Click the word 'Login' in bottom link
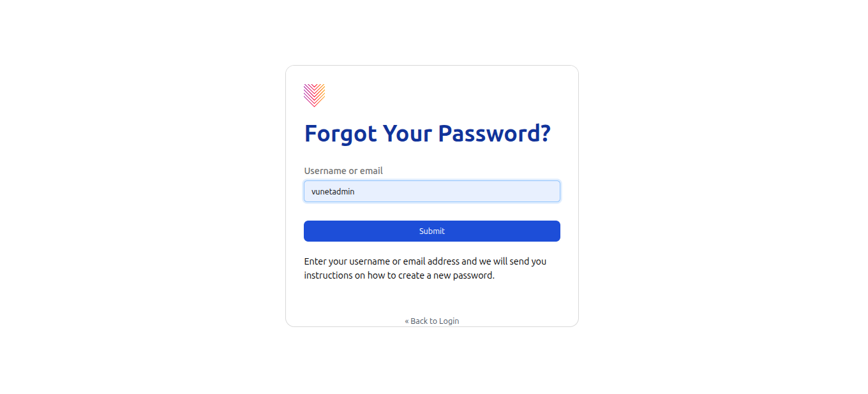Viewport: 868px width, 394px height. tap(449, 321)
